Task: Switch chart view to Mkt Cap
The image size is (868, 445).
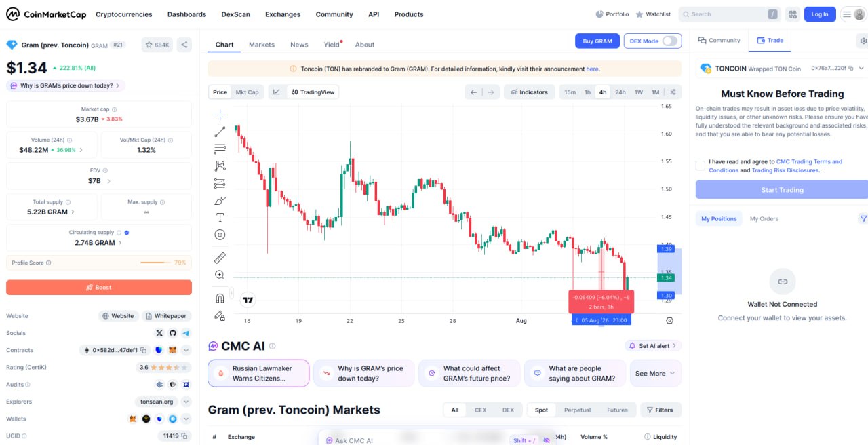Action: tap(247, 92)
